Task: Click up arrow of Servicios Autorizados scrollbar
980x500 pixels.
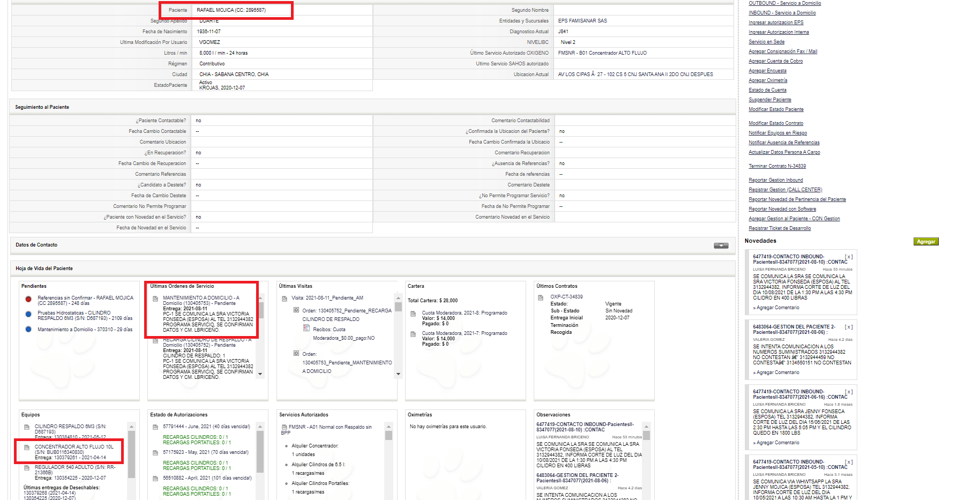Action: (388, 427)
